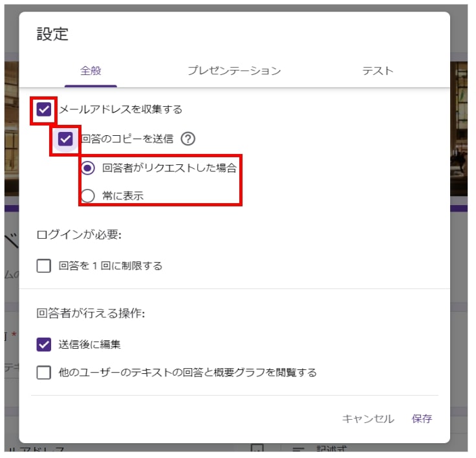Go to the テスト tab
This screenshot has width=476, height=458.
point(378,71)
